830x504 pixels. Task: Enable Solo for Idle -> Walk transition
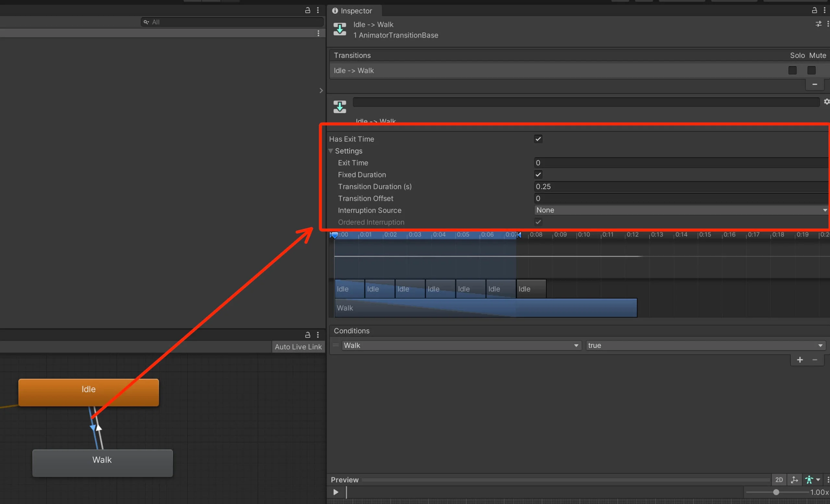tap(792, 70)
